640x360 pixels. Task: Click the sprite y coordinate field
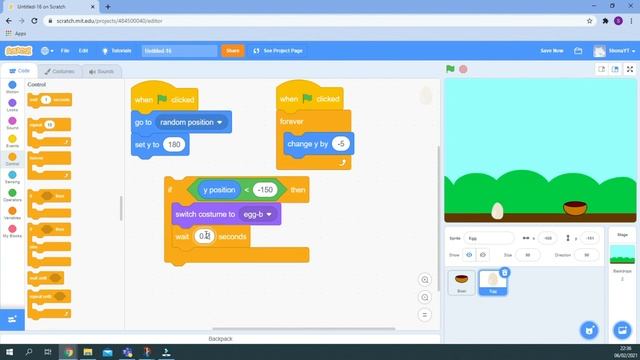click(590, 238)
